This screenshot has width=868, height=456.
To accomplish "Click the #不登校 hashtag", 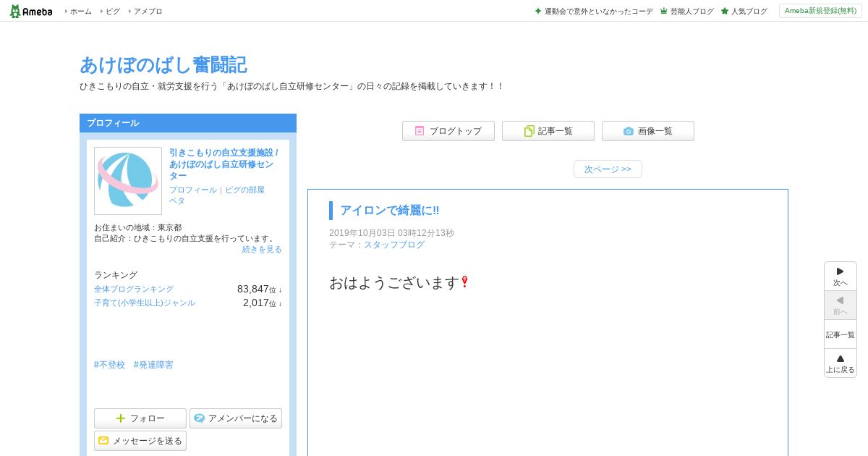I will [109, 365].
